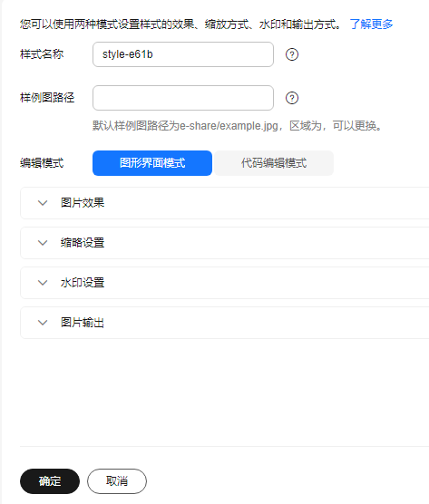Viewport: 429px width, 504px height.
Task: Confirm with the 确定 button
Action: coord(50,481)
